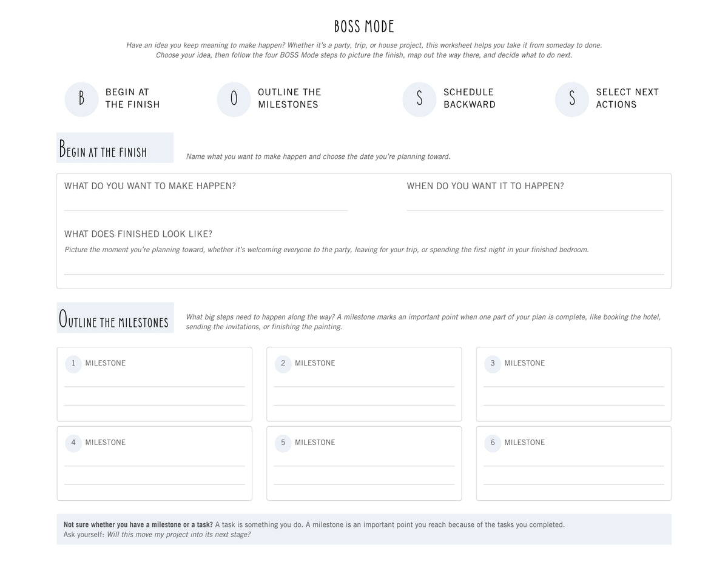Screen dimensions: 728x562
Task: Click the 'BEGIN AT THE FINISH' step label
Action: point(133,98)
